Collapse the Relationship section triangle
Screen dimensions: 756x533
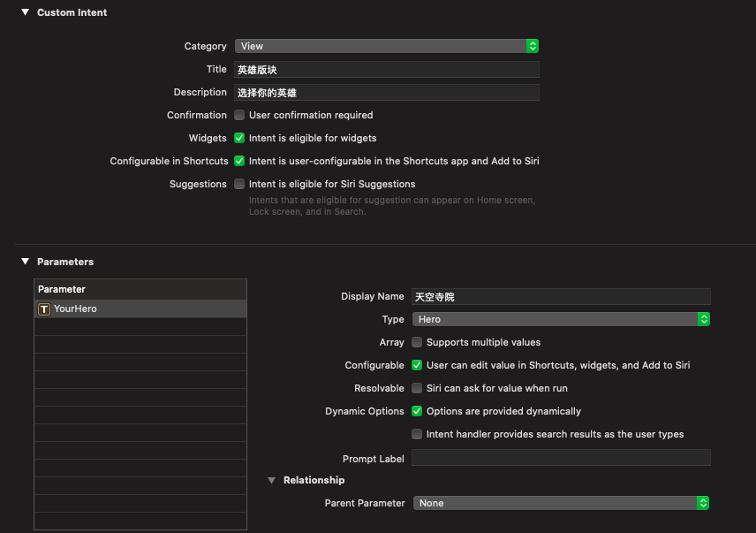(x=272, y=480)
